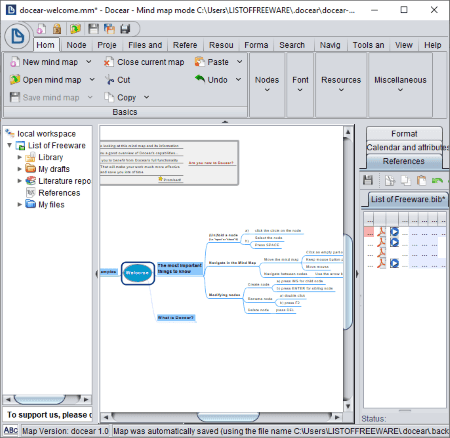
Task: Open PDF icon in first reference row
Action: pos(381,231)
